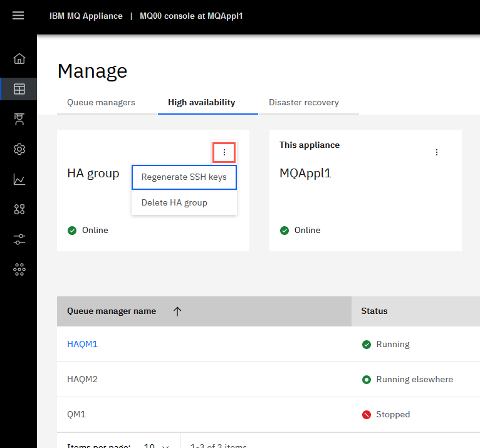Go to the Home sidebar icon
Image resolution: width=480 pixels, height=448 pixels.
19,58
